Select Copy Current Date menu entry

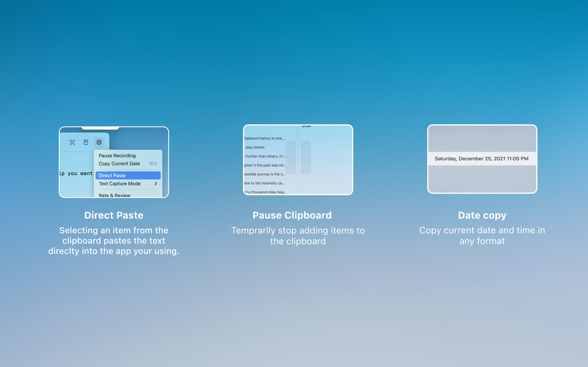(x=119, y=164)
